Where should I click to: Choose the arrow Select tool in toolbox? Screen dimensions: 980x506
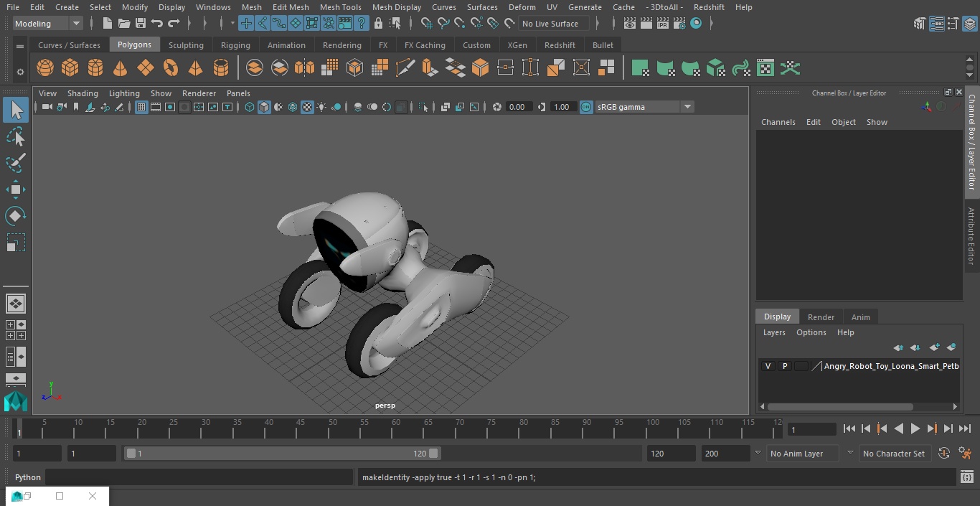pos(16,110)
